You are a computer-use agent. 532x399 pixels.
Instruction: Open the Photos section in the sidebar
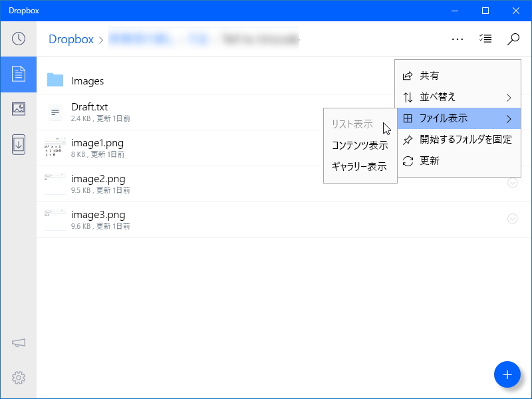coord(18,109)
